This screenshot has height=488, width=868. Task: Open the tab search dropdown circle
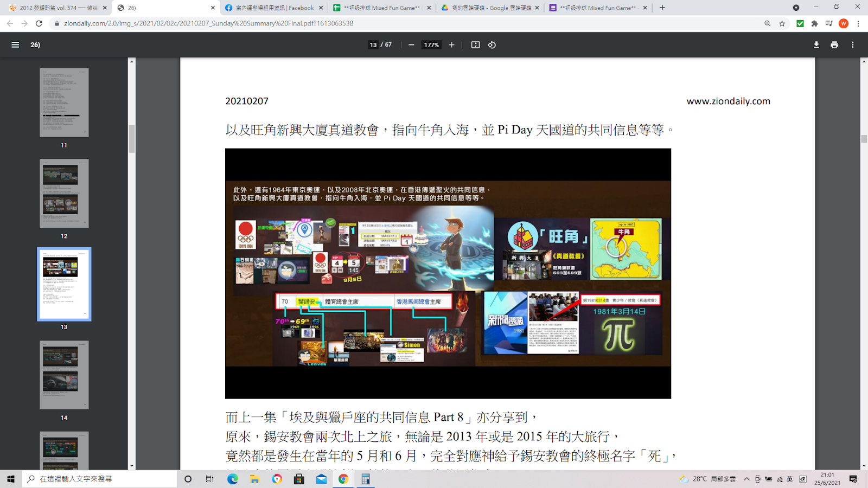(796, 8)
